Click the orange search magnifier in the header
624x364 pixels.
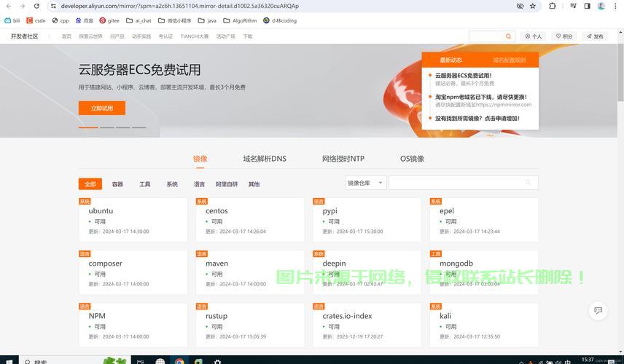[x=508, y=36]
